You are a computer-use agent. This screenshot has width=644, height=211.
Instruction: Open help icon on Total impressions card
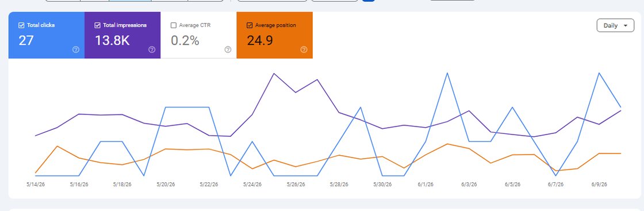click(152, 49)
